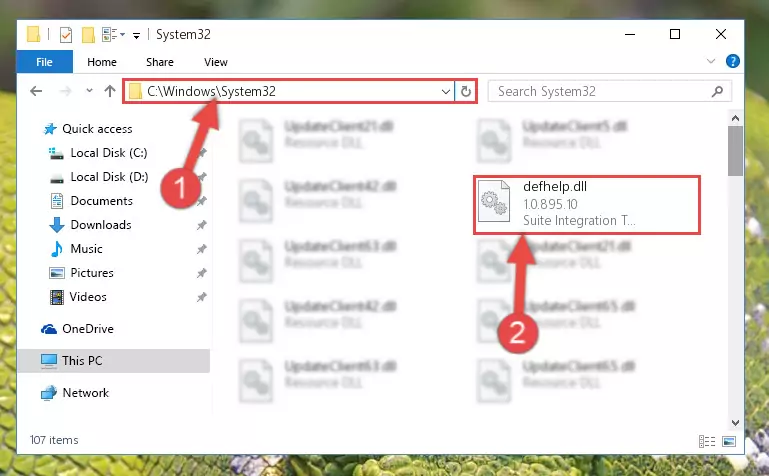Open Customize Quick Access Toolbar dropdown
Image resolution: width=769 pixels, height=476 pixels.
click(136, 35)
